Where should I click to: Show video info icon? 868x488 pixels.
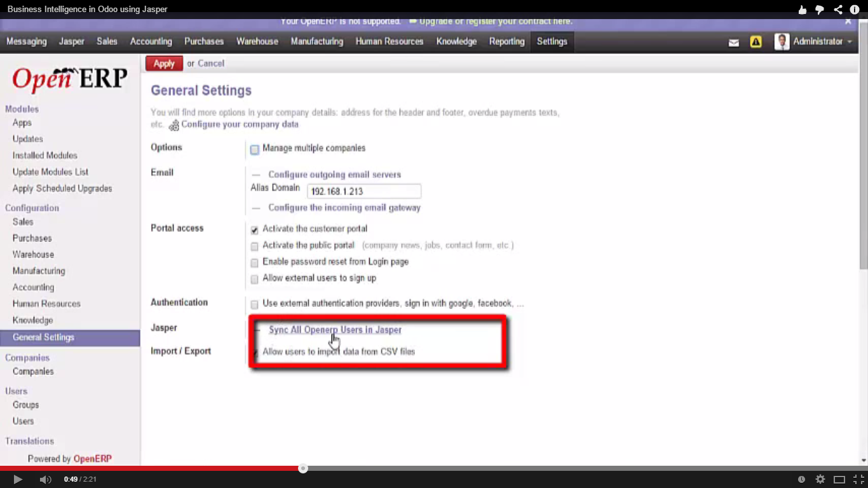(855, 10)
